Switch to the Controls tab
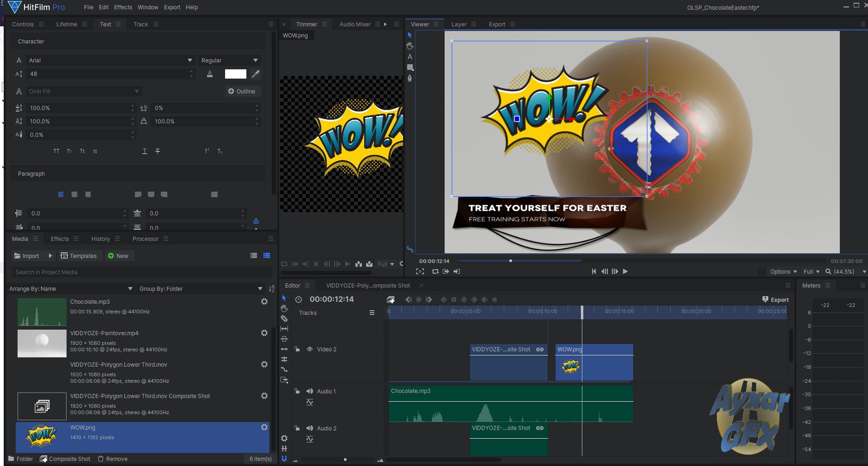Viewport: 868px width, 466px height. 23,25
